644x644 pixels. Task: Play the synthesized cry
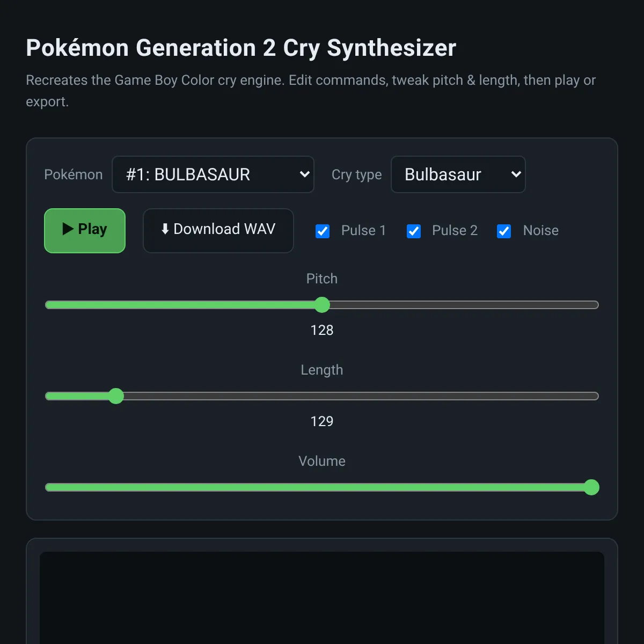[85, 231]
